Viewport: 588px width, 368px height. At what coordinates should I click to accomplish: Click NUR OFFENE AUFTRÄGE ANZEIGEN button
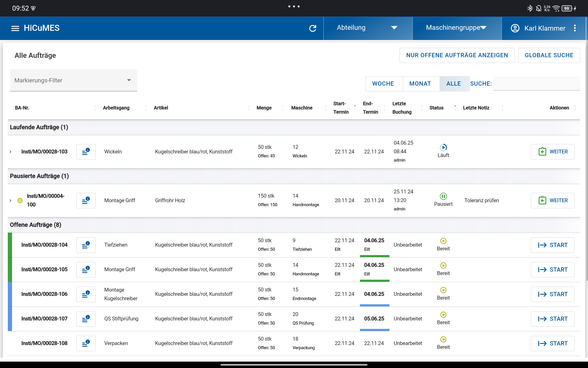tap(457, 55)
